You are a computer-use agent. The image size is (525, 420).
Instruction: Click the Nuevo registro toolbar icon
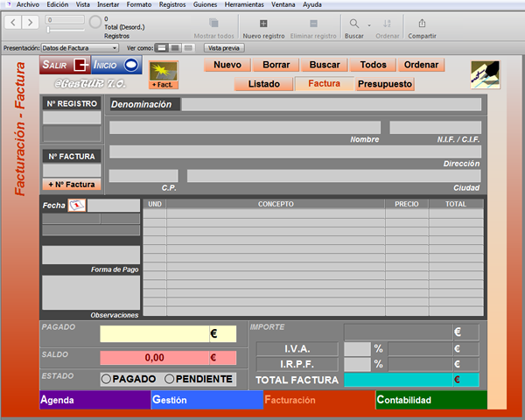[263, 23]
